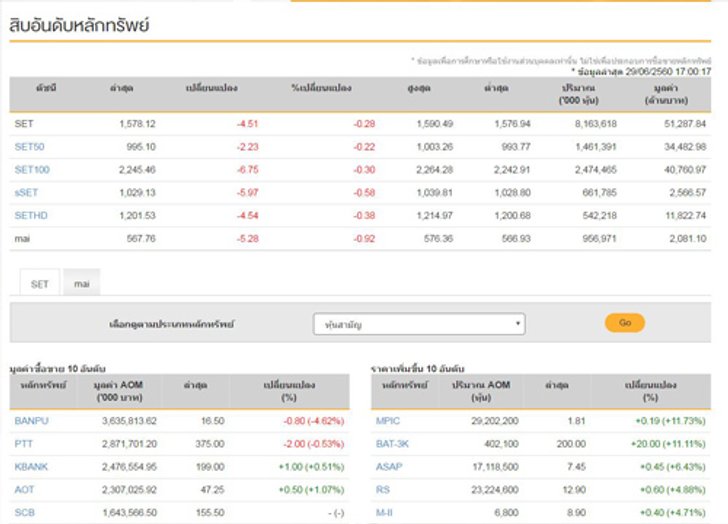Select SETHD low value 1,200.68
This screenshot has width=728, height=524.
(513, 215)
